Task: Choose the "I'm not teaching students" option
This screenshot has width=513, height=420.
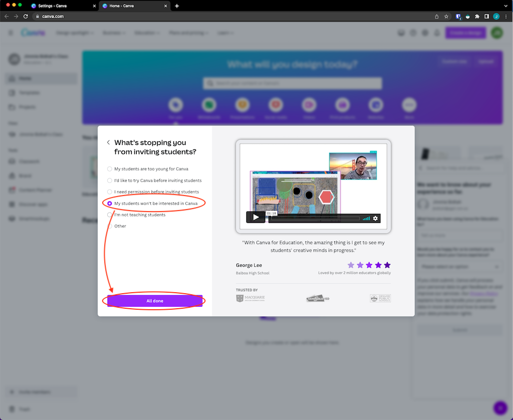Action: point(136,215)
